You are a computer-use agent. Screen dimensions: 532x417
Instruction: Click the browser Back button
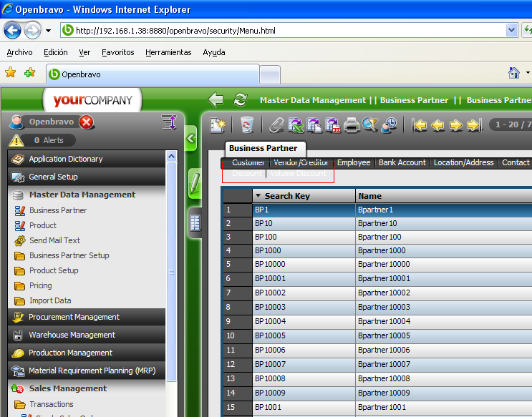coord(13,31)
